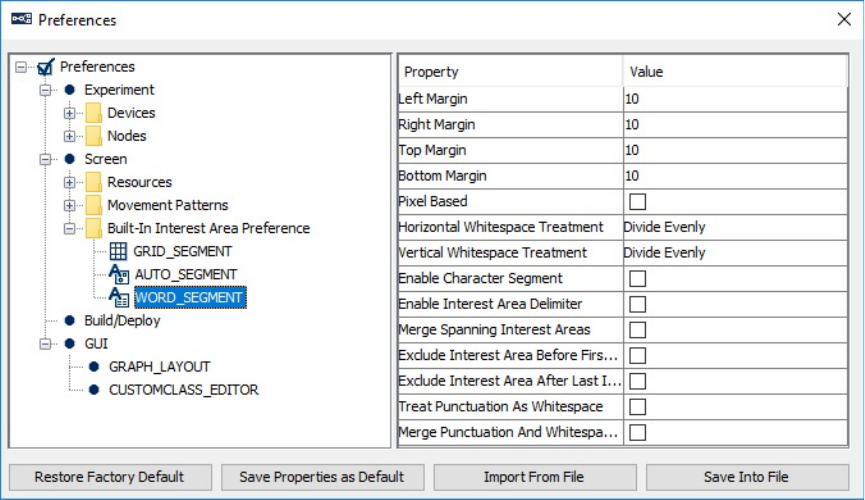Viewport: 865px width, 500px height.
Task: Collapse the Experiment node
Action: point(45,90)
